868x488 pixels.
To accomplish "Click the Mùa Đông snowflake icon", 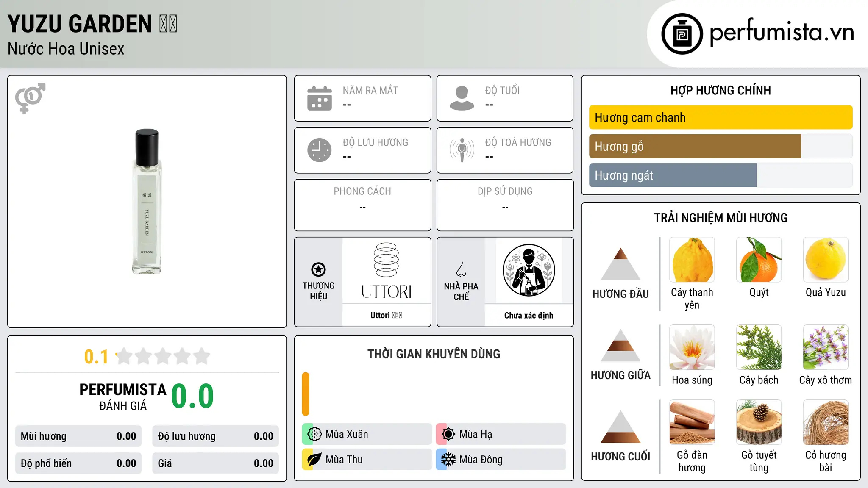I will click(448, 460).
